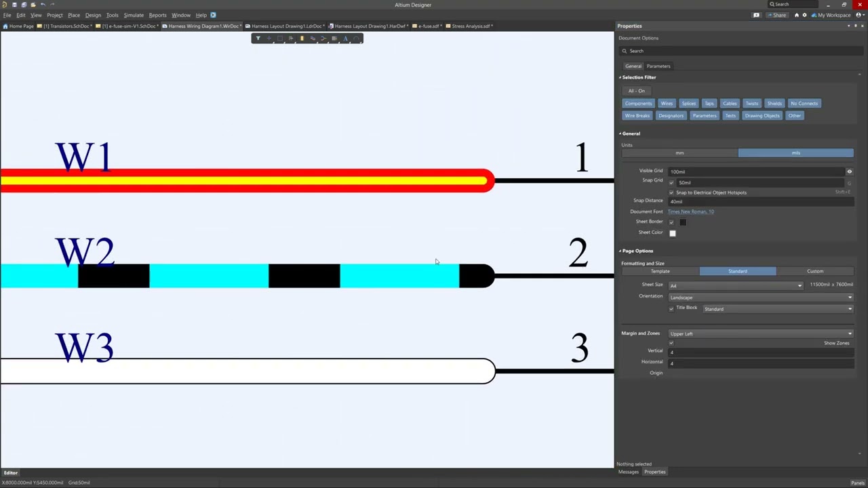
Task: Select the text 'A' tool in the active bar
Action: 345,39
